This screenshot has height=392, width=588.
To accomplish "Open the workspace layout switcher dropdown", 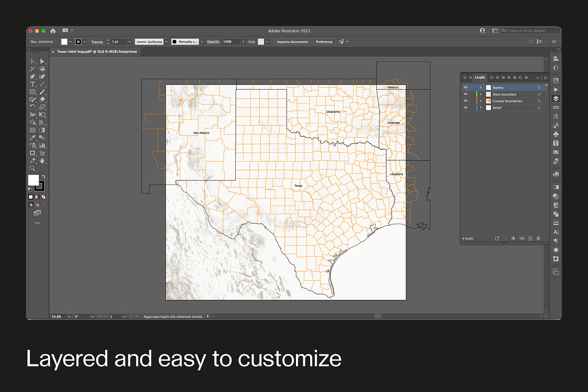I will (x=68, y=30).
